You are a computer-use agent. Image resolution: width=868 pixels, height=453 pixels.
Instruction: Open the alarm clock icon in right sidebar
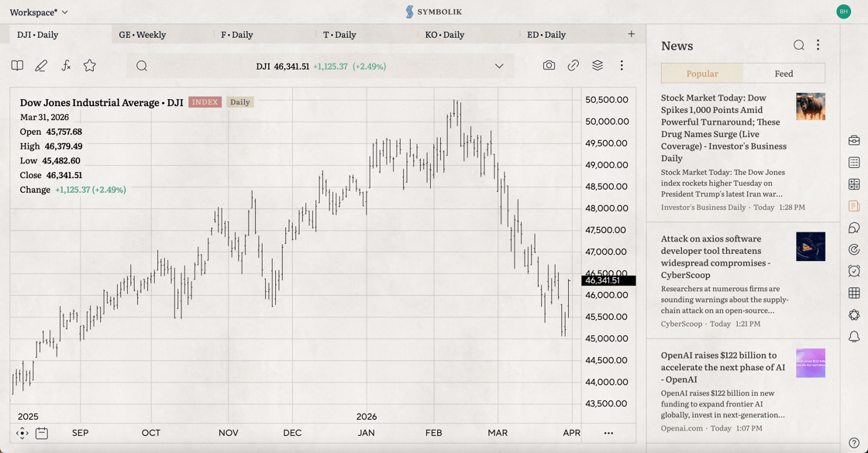[854, 271]
